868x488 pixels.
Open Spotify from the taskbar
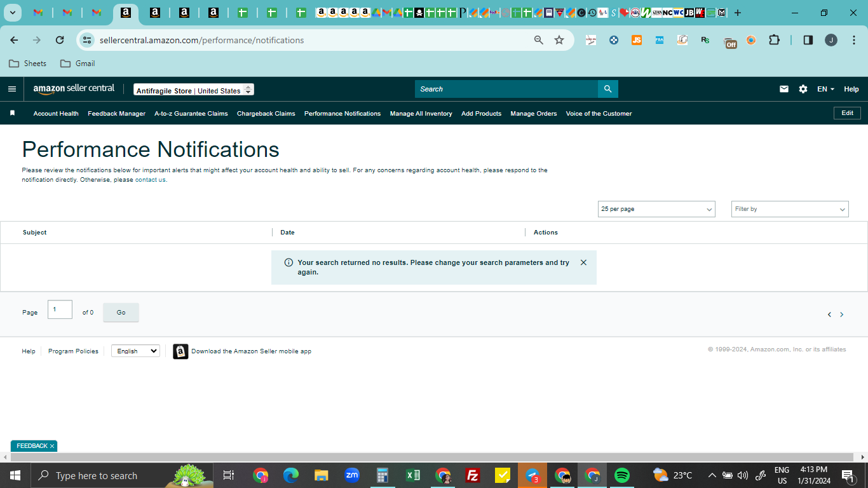[x=622, y=475]
